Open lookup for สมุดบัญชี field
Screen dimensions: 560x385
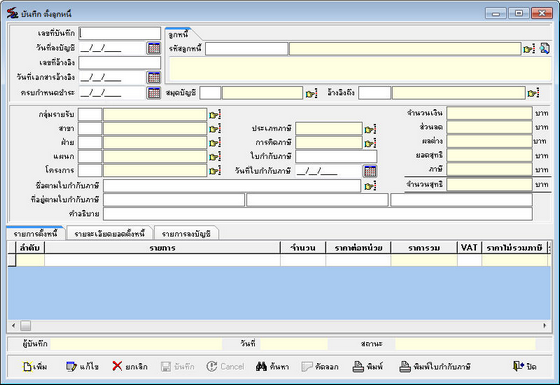coord(311,94)
